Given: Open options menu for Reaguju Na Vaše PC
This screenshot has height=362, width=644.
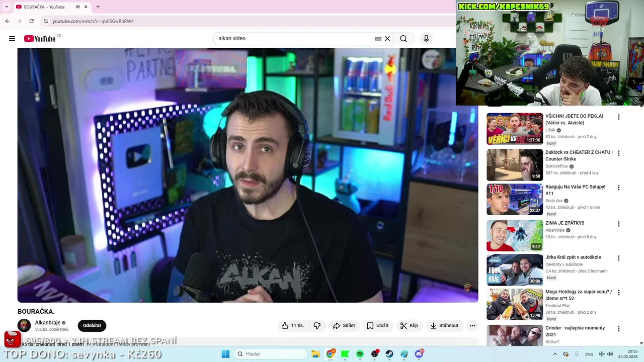Looking at the screenshot, I should click(619, 188).
